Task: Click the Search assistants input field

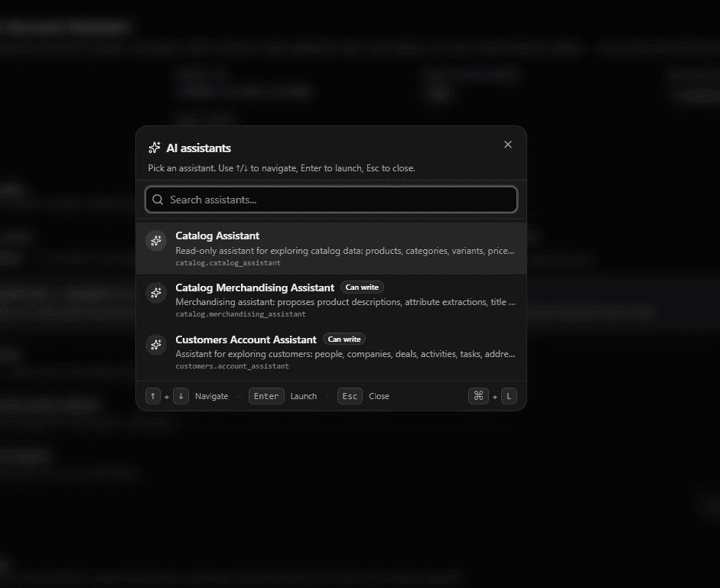Action: 331,200
